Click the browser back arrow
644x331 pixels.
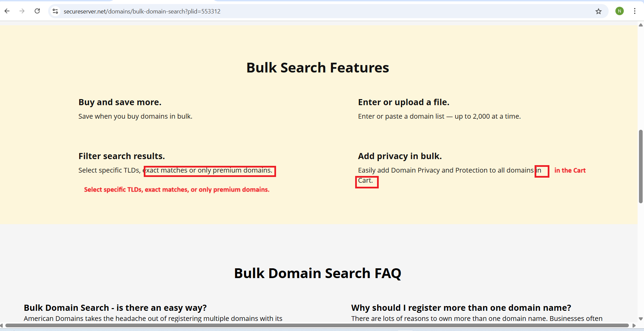click(7, 11)
